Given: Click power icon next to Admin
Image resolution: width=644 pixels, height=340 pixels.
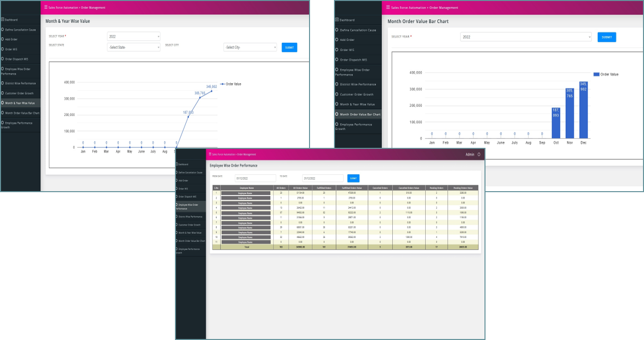Looking at the screenshot, I should (x=479, y=154).
